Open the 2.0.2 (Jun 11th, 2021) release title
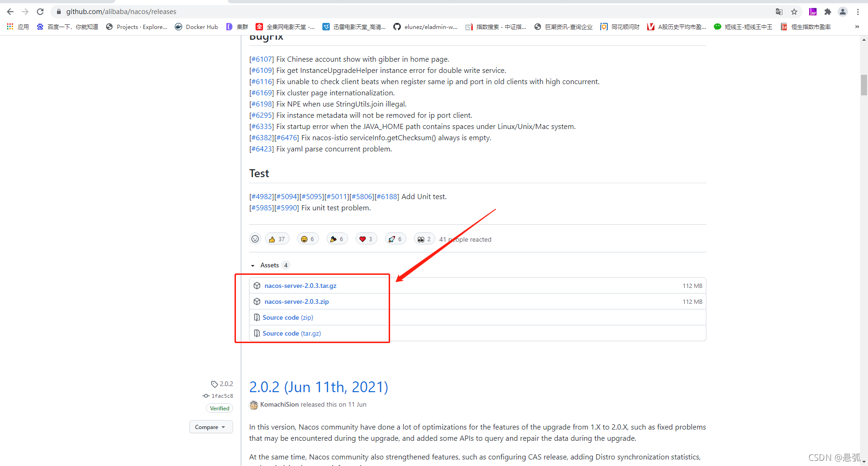Viewport: 868px width, 466px height. pos(319,387)
